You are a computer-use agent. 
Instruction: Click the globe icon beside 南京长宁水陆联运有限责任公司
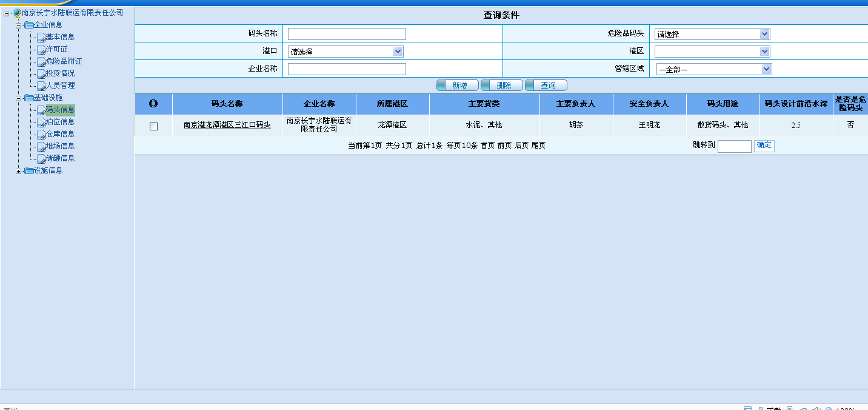pos(16,13)
